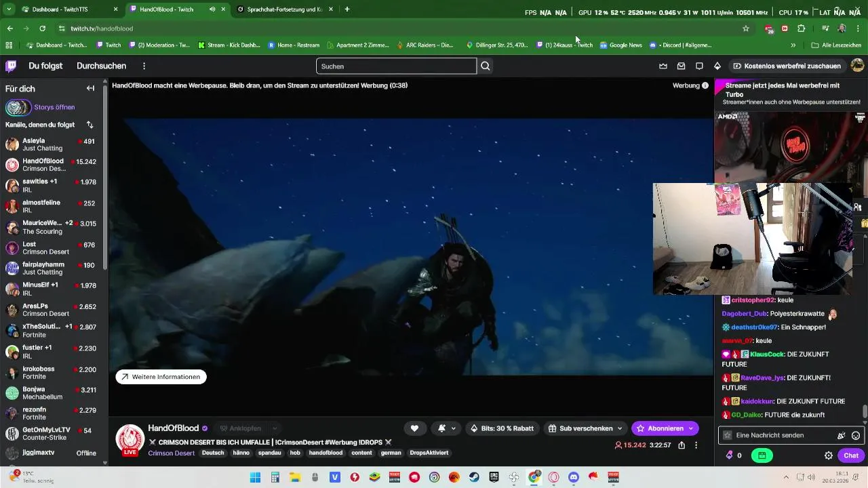868x488 pixels.
Task: Open GetOnMyLvLTV channel in sidebar
Action: point(52,434)
